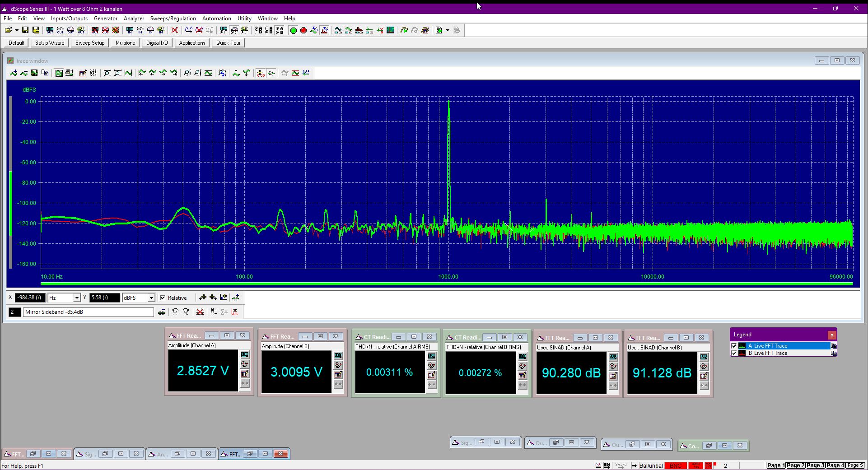
Task: Open the Analyzer menu
Action: point(134,19)
